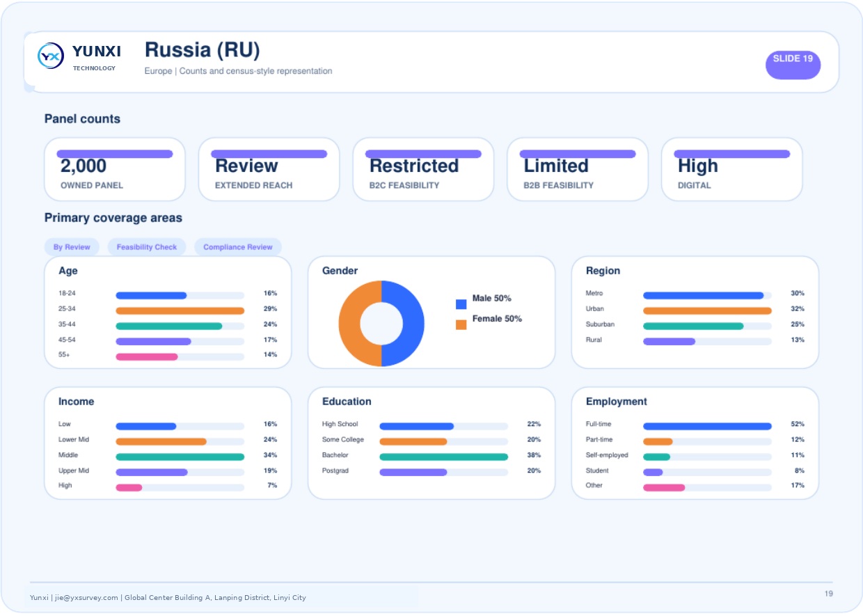The image size is (863, 616).
Task: Click the 'Europe | Counts and census-style representation' subtitle
Action: click(238, 71)
